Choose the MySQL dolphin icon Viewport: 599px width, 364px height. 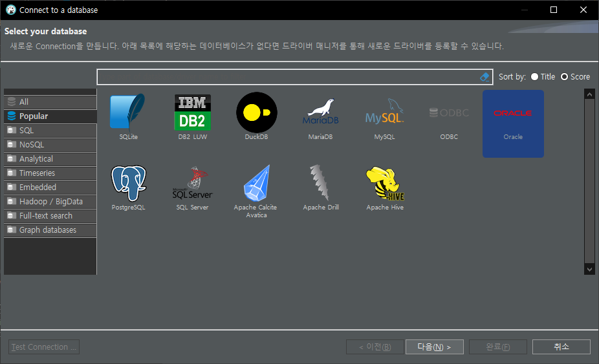[x=385, y=112]
